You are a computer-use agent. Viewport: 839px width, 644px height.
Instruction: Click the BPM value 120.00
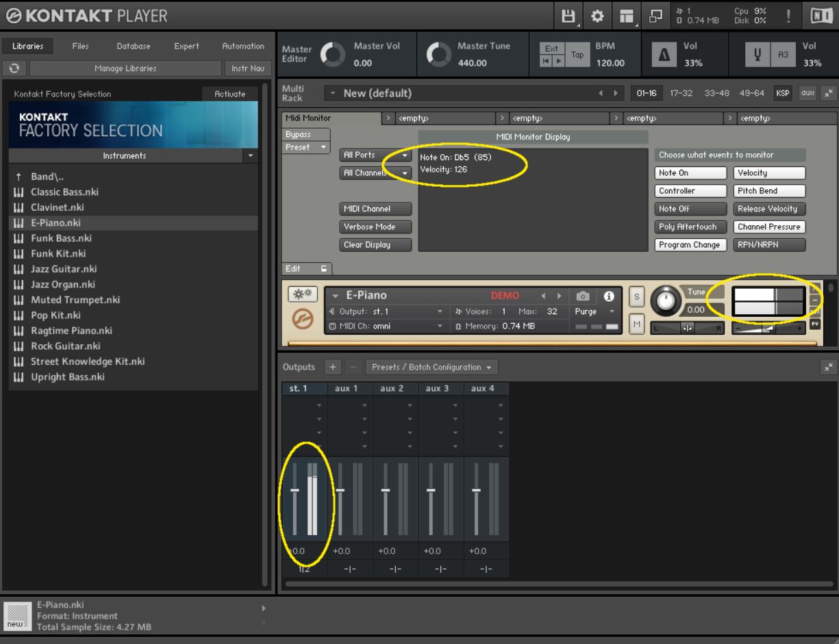coord(610,63)
